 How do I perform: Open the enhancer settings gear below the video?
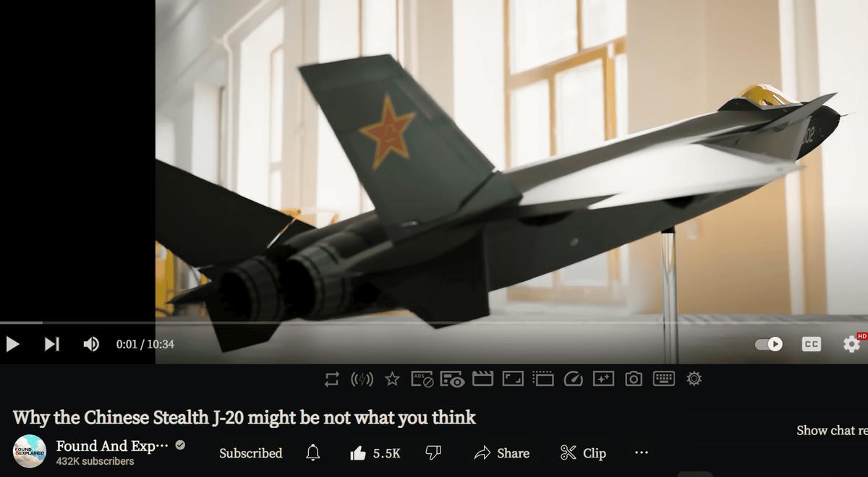(694, 379)
